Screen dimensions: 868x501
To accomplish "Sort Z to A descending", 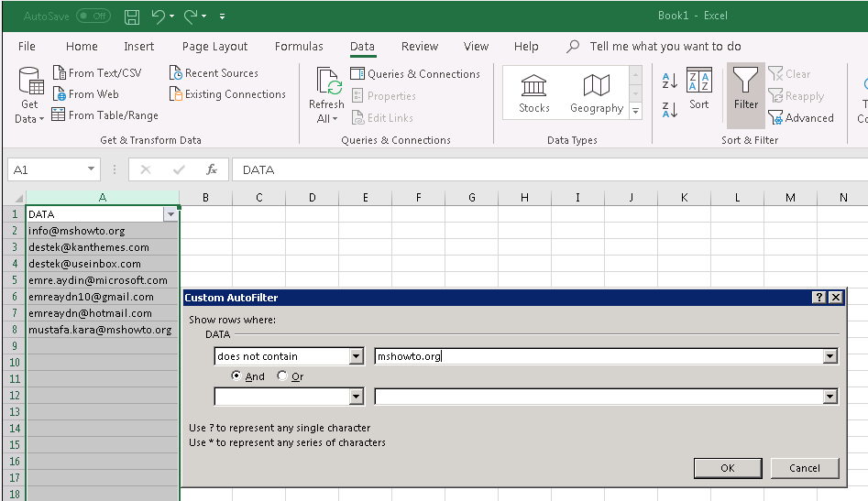I will click(x=670, y=110).
